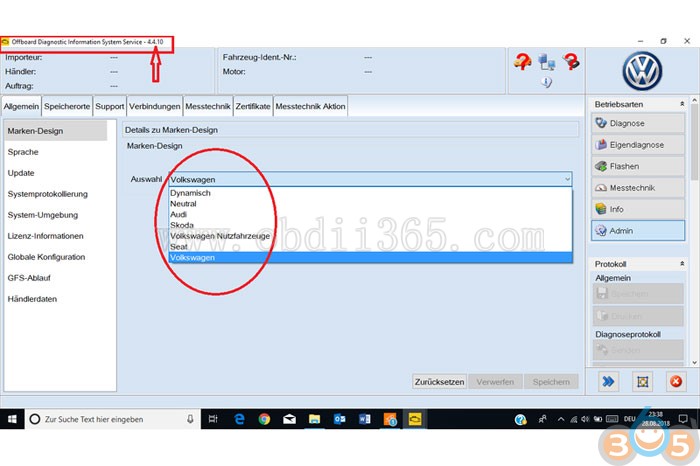The height and width of the screenshot is (466, 700).
Task: Collapse the Protokoll section
Action: [x=682, y=264]
